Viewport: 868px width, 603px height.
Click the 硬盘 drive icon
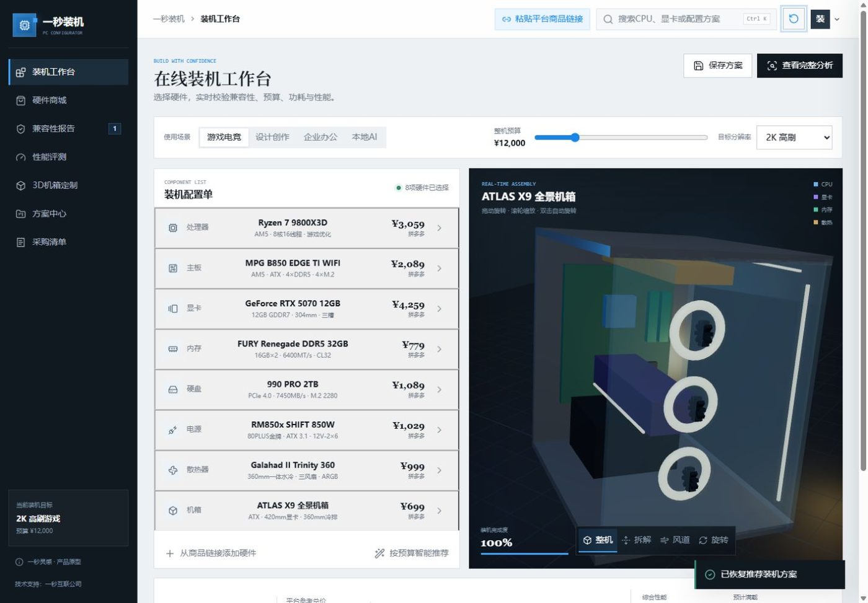coord(173,389)
